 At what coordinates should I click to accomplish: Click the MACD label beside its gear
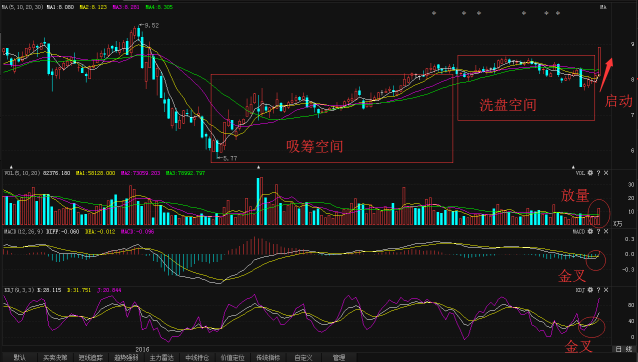click(x=579, y=231)
